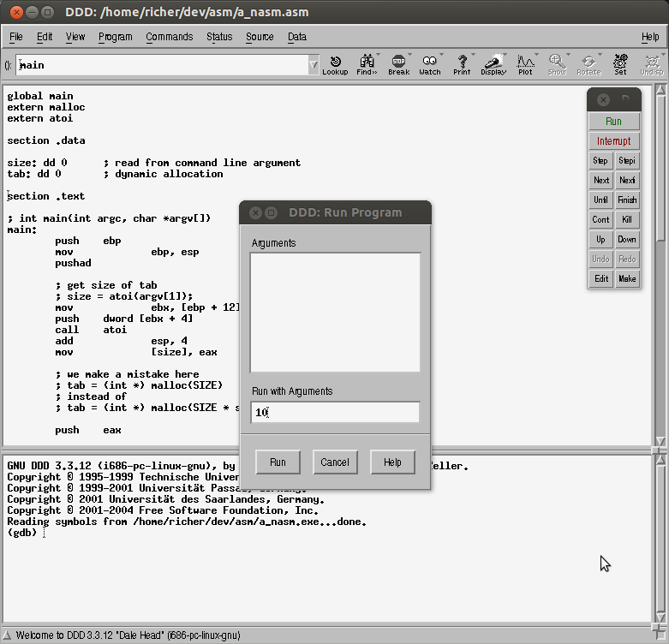Open the View menu
669x644 pixels.
[x=75, y=37]
